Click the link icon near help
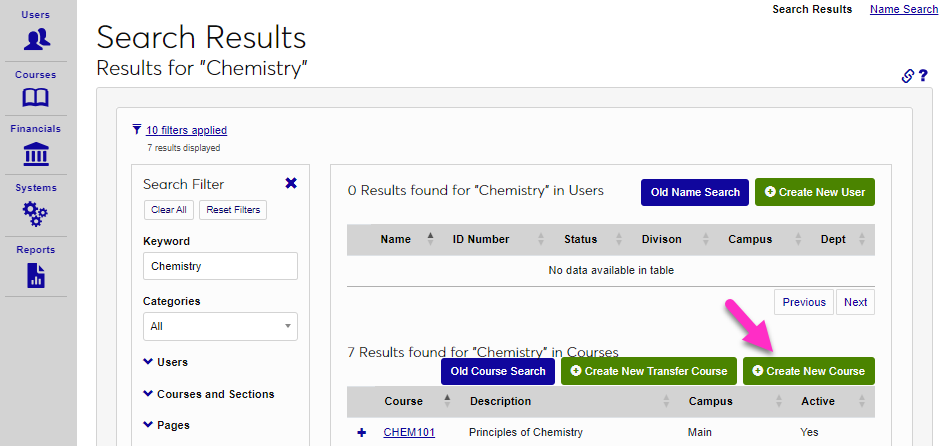This screenshot has width=950, height=446. 908,75
